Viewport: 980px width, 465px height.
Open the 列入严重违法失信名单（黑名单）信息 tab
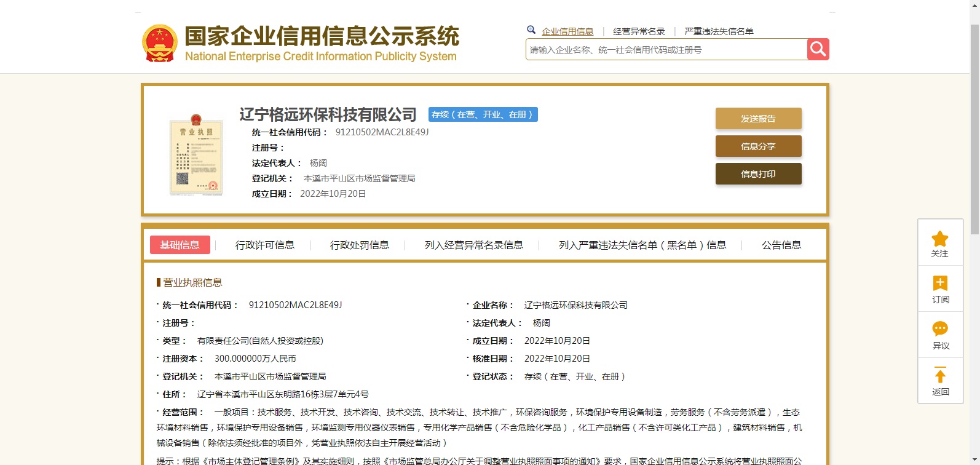tap(642, 245)
